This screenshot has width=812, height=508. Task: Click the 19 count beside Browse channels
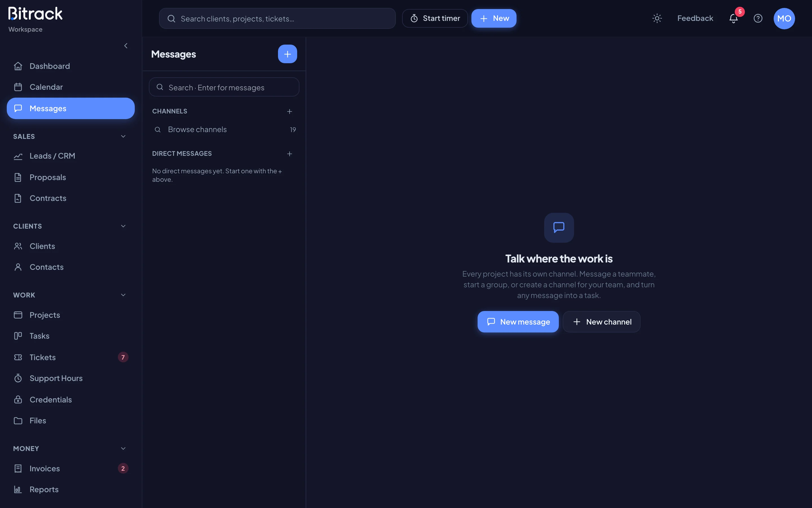293,130
